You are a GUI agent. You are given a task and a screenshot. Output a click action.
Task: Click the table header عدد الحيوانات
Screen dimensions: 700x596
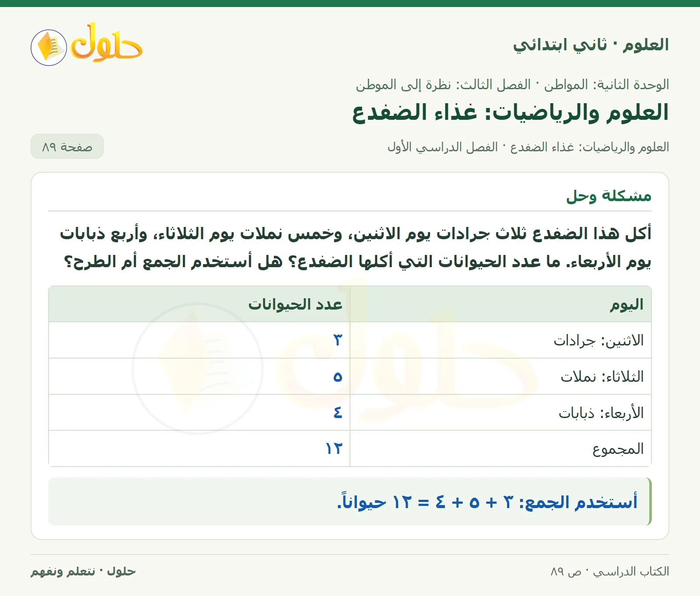(x=199, y=304)
